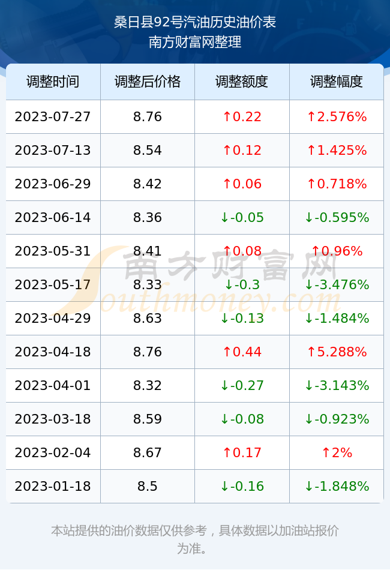390x588 pixels.
Task: Click the ↑5.288% percentage cell
Action: coord(337,352)
